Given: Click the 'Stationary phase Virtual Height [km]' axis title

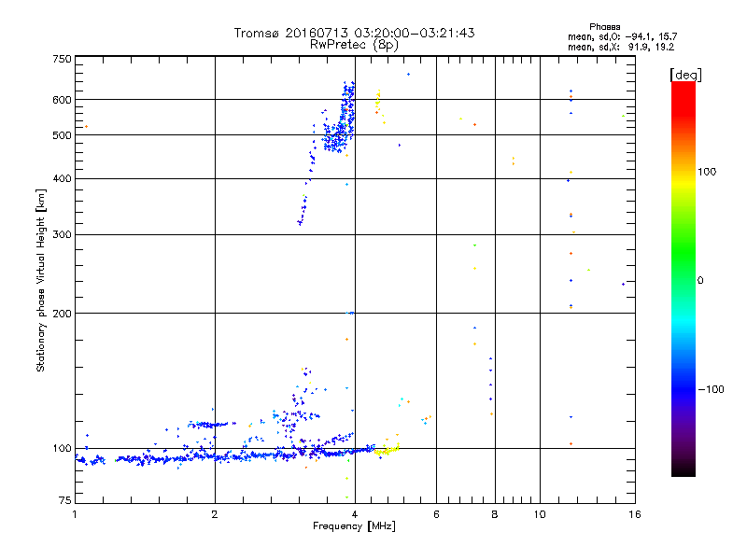Looking at the screenshot, I should click(x=41, y=280).
